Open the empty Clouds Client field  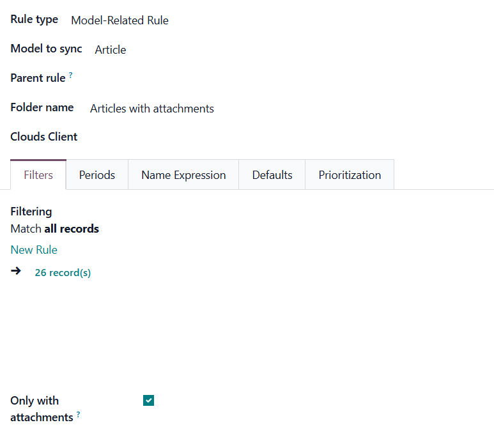coord(192,137)
